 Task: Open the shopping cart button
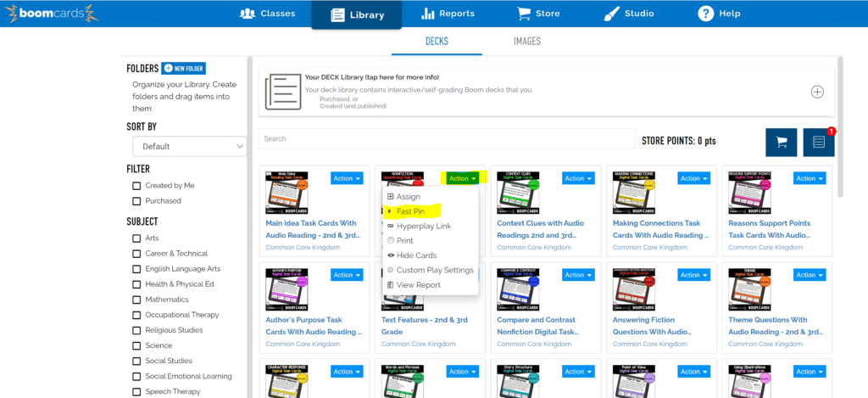781,143
